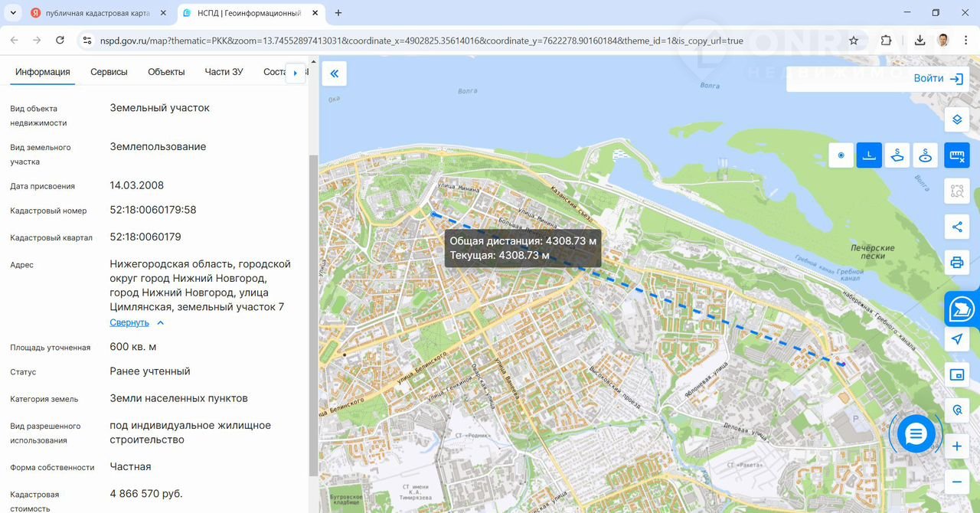Click the share map icon
Screen dimensions: 980x513
956,227
